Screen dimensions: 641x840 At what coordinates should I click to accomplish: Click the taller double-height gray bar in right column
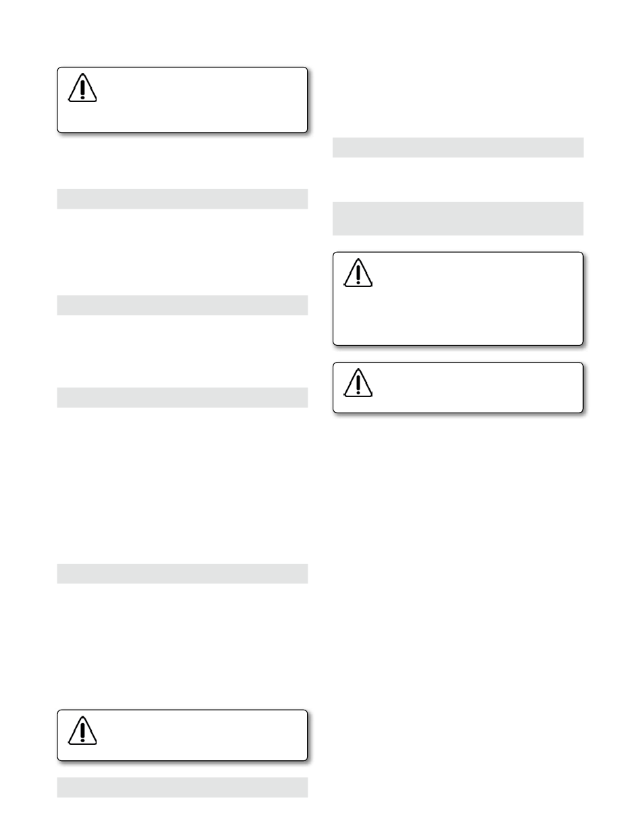[457, 218]
